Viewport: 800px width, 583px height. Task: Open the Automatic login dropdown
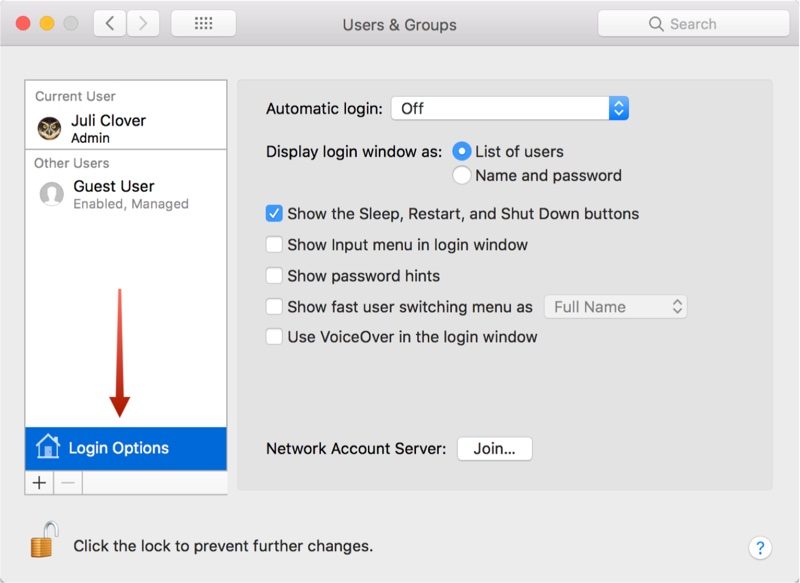click(x=510, y=108)
